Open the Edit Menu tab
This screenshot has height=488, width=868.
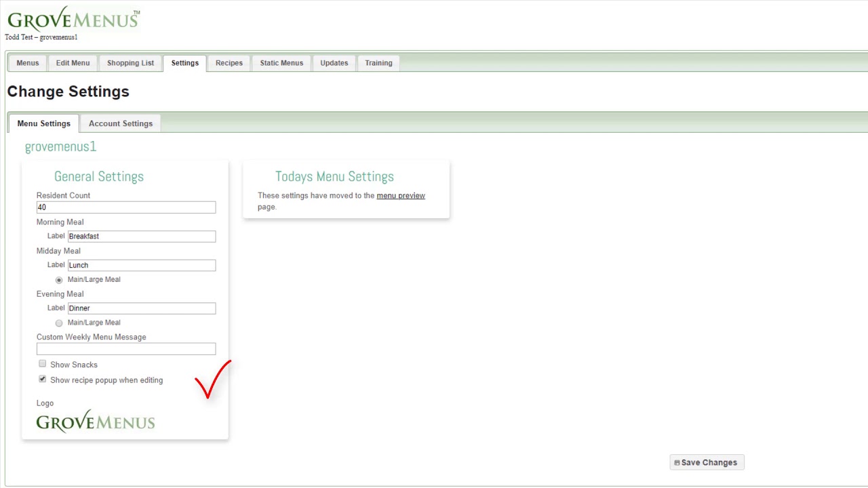click(x=73, y=63)
